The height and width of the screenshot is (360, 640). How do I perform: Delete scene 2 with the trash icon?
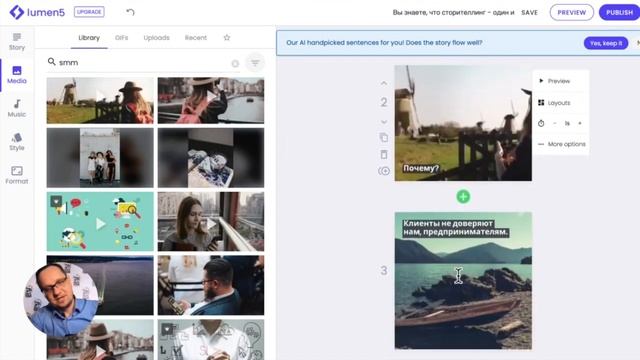pyautogui.click(x=384, y=154)
